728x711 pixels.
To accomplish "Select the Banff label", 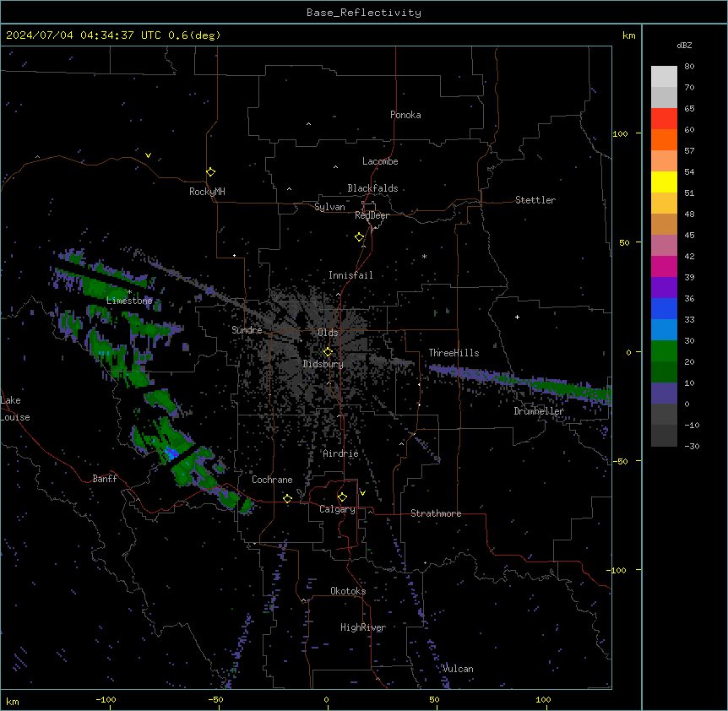I will 105,479.
